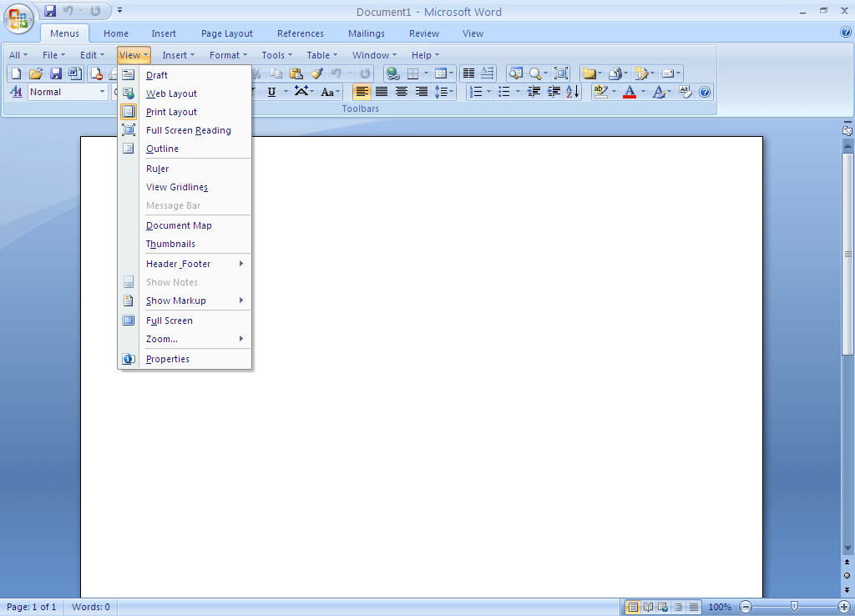Click the zoom in plus button
This screenshot has height=616, width=855.
coord(844,607)
